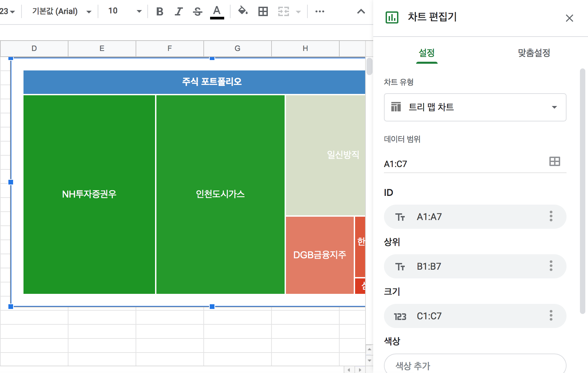
Task: Close the chart editor panel
Action: coord(570,18)
